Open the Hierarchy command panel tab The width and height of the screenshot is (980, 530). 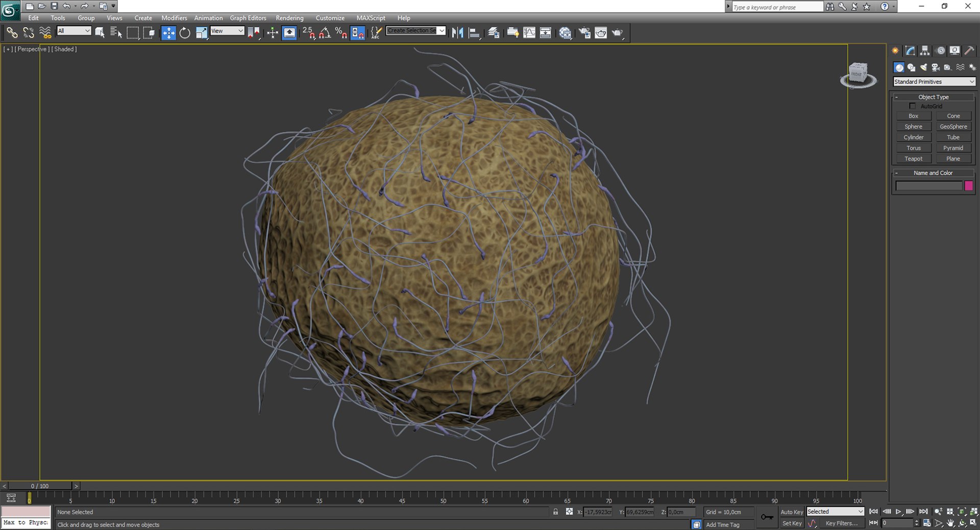[x=925, y=51]
